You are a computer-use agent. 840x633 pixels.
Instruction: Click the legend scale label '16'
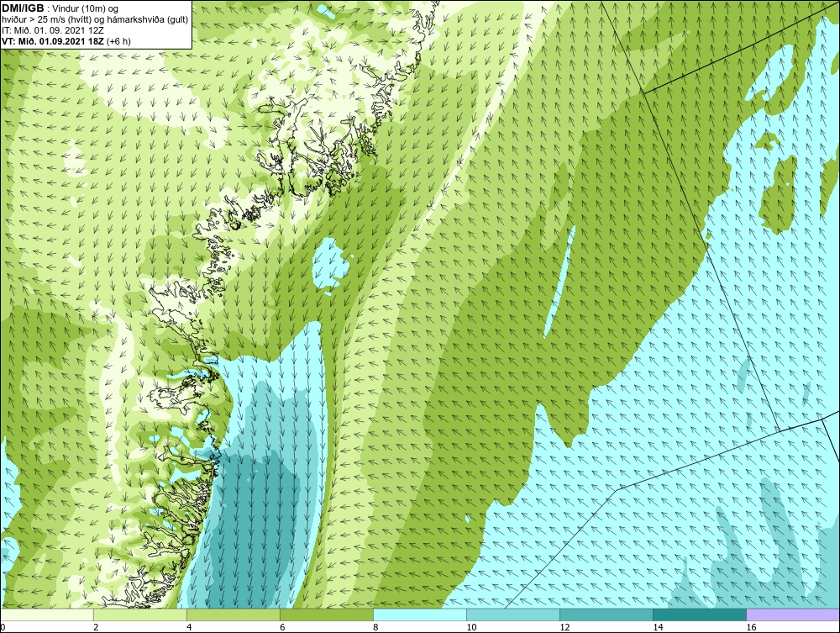(x=751, y=627)
